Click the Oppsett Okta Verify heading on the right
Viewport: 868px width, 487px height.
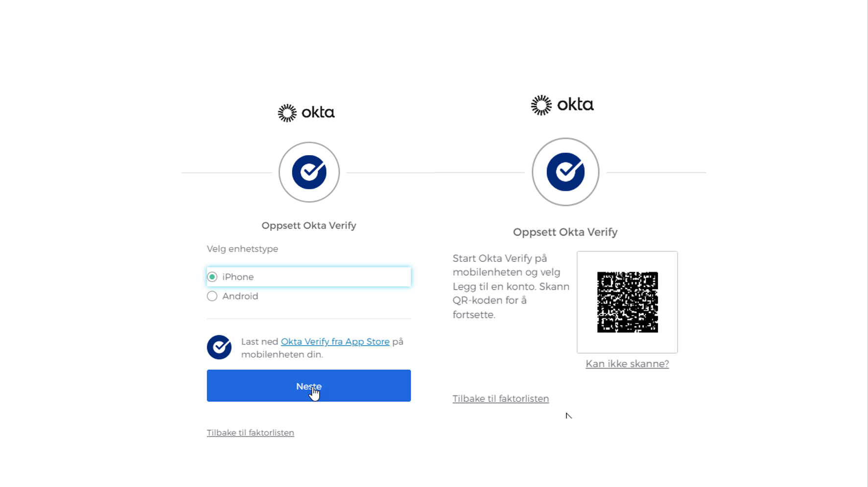pos(565,232)
